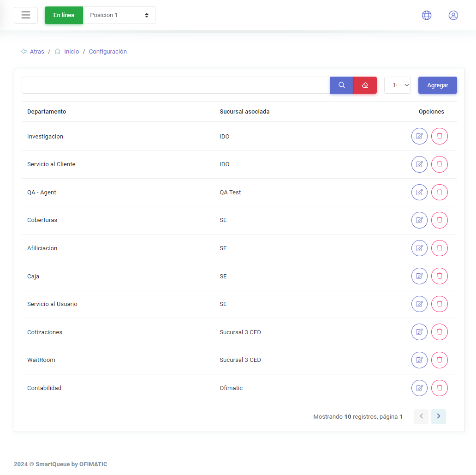Image resolution: width=476 pixels, height=475 pixels.
Task: Click the globe language icon
Action: coord(427,15)
